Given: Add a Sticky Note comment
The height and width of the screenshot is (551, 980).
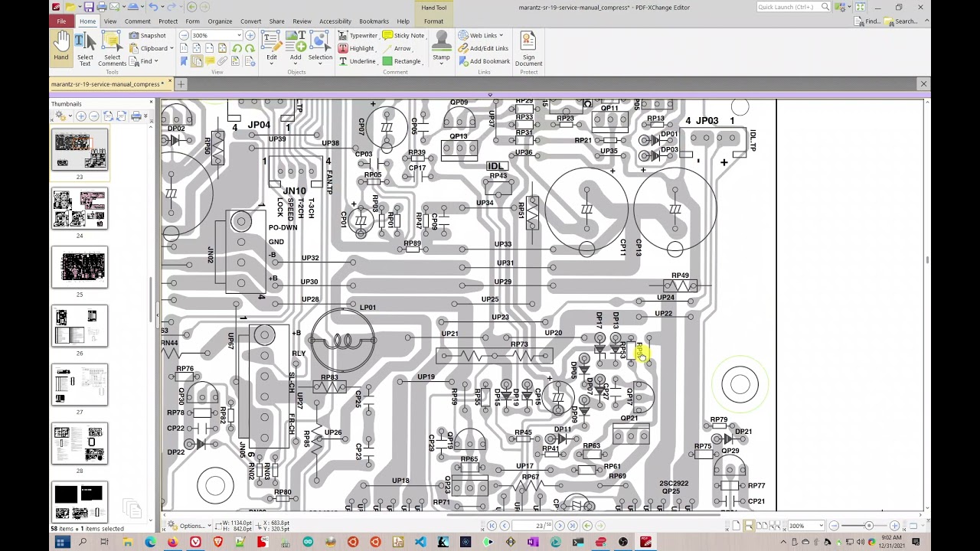Looking at the screenshot, I should click(403, 35).
